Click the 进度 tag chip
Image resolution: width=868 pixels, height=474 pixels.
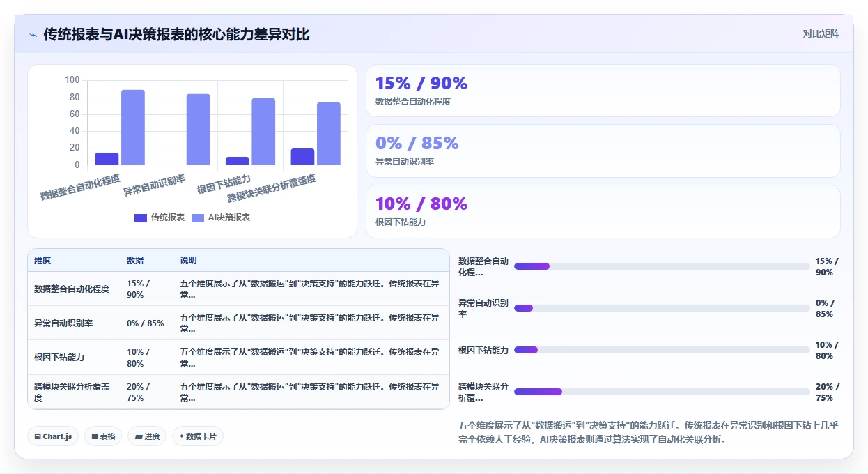pos(147,436)
